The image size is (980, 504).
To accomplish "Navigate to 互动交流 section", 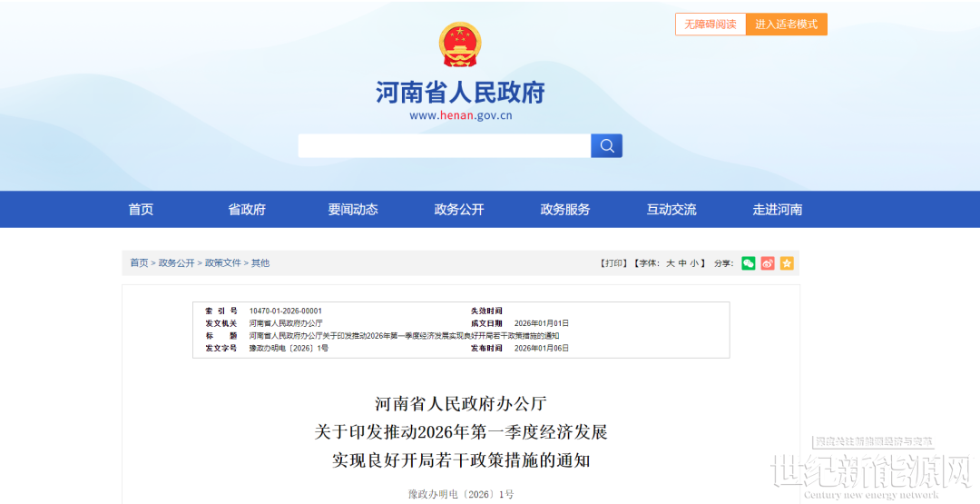I will click(x=671, y=210).
